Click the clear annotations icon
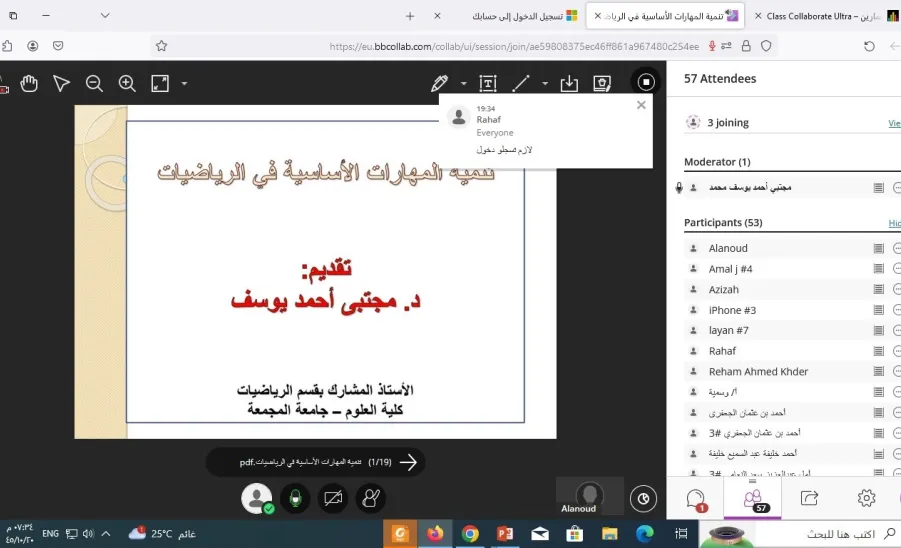The image size is (901, 548). pyautogui.click(x=602, y=83)
